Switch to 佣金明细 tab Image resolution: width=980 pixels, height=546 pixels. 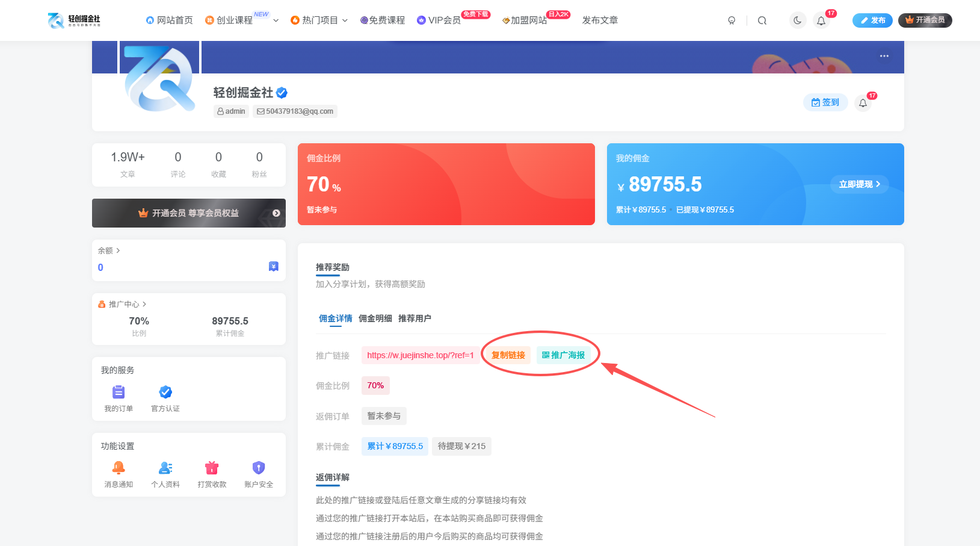coord(375,318)
